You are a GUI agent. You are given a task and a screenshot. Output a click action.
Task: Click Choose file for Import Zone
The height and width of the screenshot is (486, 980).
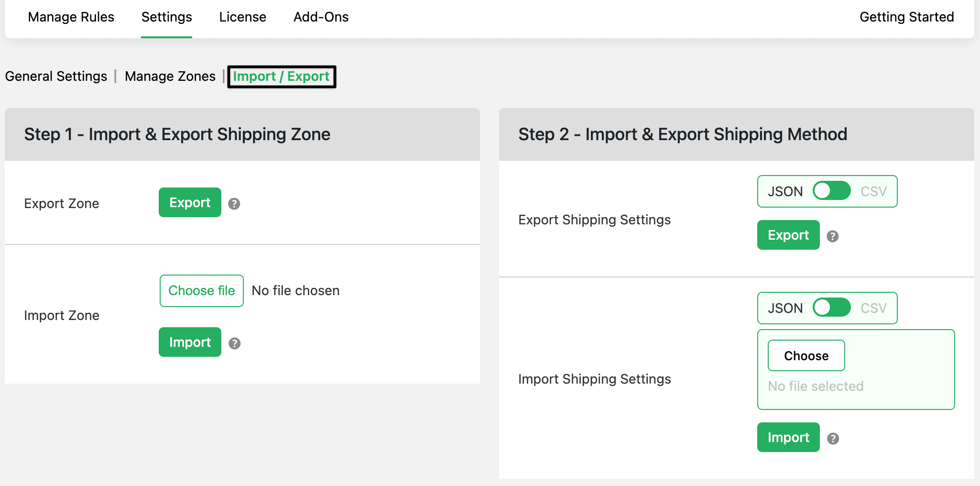[201, 291]
